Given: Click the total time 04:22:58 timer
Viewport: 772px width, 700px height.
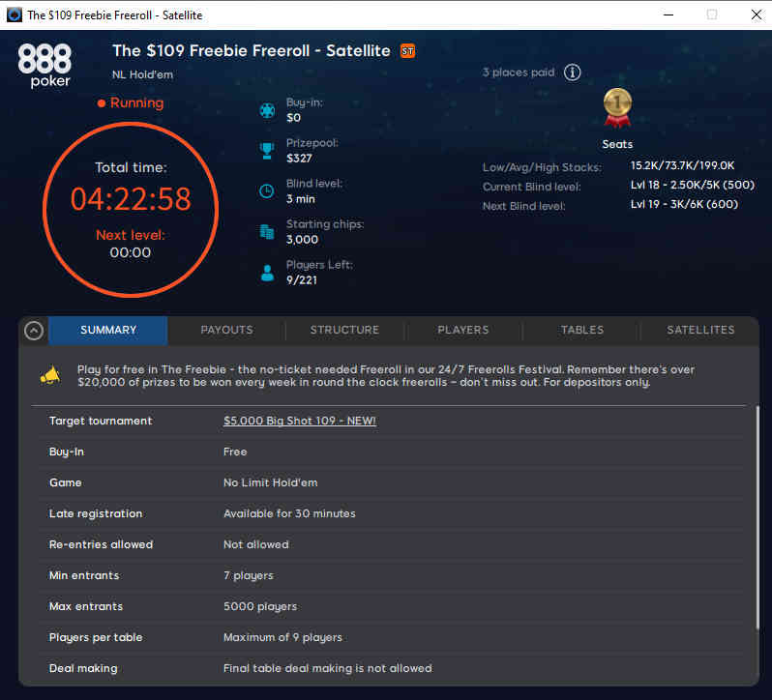Looking at the screenshot, I should pos(131,199).
